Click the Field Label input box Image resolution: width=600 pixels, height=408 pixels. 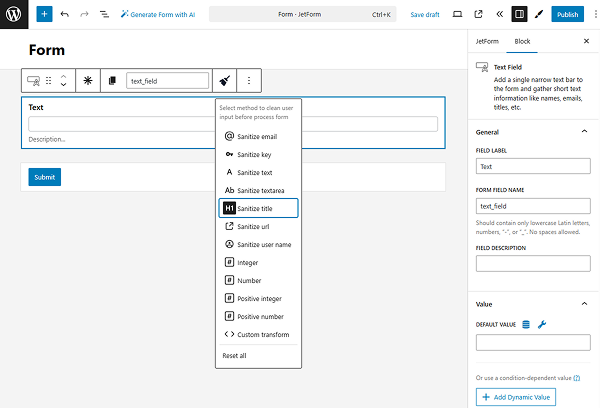(533, 167)
